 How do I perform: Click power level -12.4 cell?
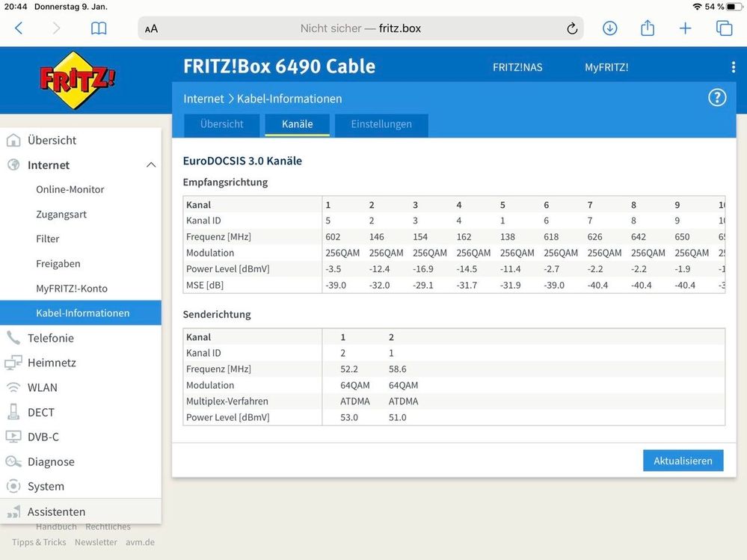379,269
